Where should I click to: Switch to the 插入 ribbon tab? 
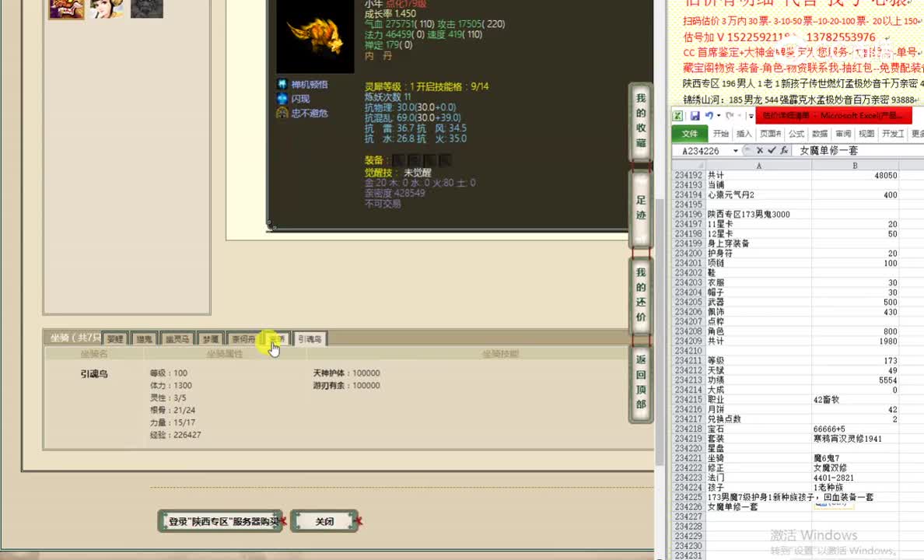click(x=744, y=134)
